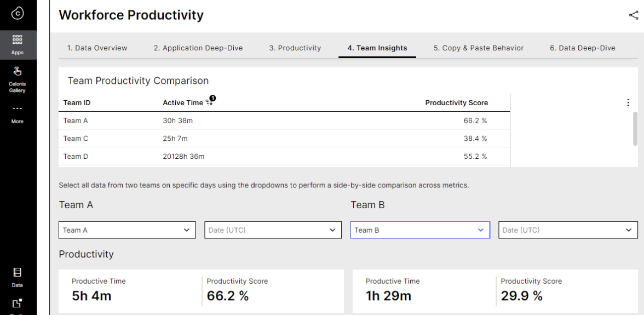
Task: Click the Celonis logo icon
Action: (x=18, y=13)
